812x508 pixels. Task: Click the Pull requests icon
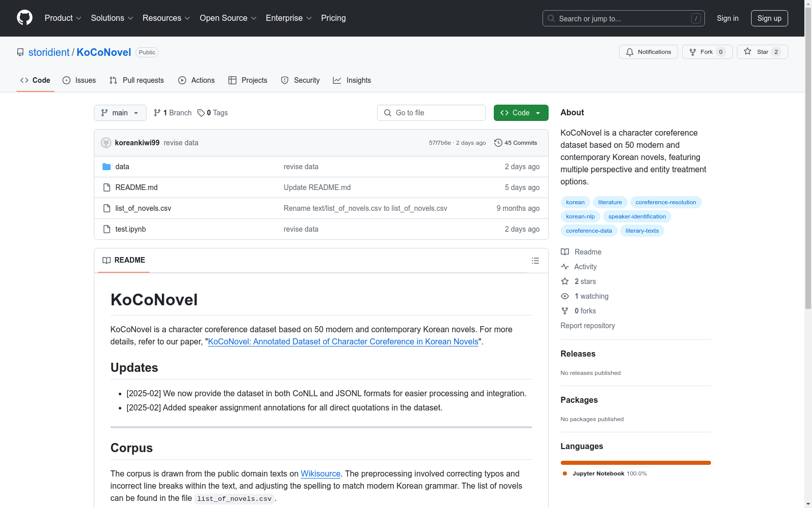(x=113, y=80)
